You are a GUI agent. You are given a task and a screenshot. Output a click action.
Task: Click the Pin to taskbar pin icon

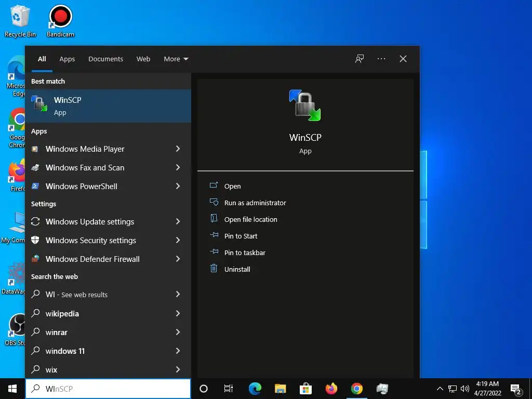pos(214,252)
